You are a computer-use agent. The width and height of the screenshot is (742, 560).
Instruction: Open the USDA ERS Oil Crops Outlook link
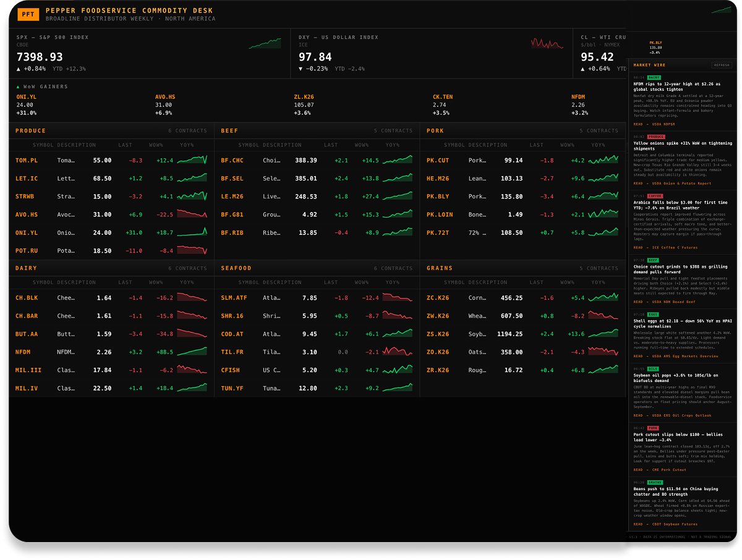pyautogui.click(x=672, y=415)
